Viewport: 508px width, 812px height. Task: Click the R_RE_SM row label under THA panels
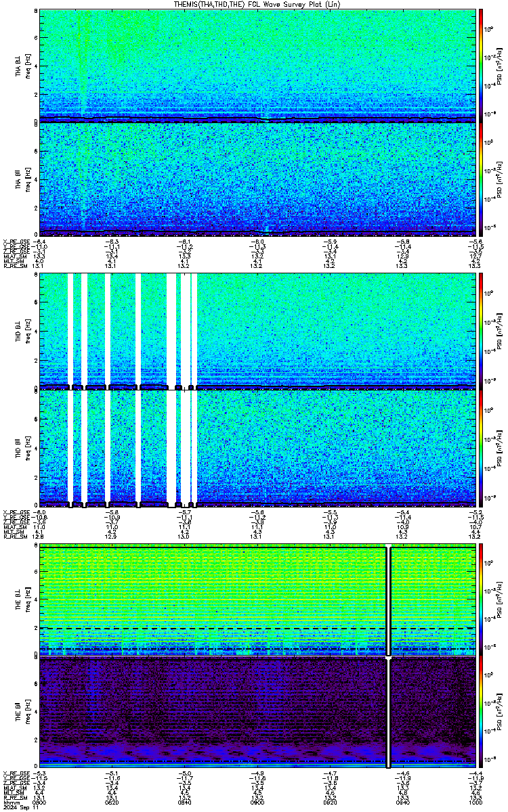pyautogui.click(x=14, y=266)
